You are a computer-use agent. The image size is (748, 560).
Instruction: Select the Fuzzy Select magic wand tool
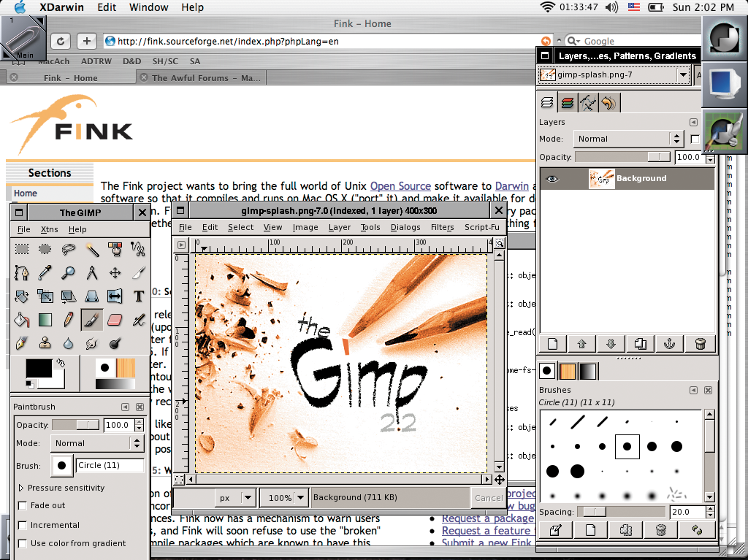[x=91, y=249]
